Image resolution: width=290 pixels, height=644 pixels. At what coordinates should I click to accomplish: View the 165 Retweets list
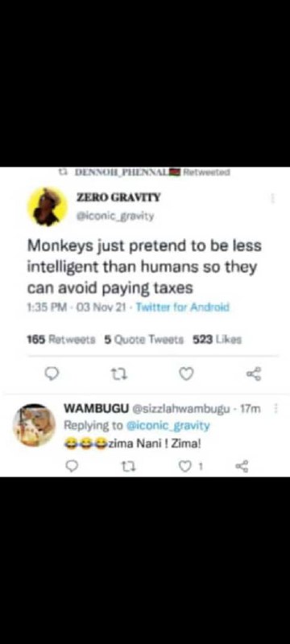coord(60,340)
